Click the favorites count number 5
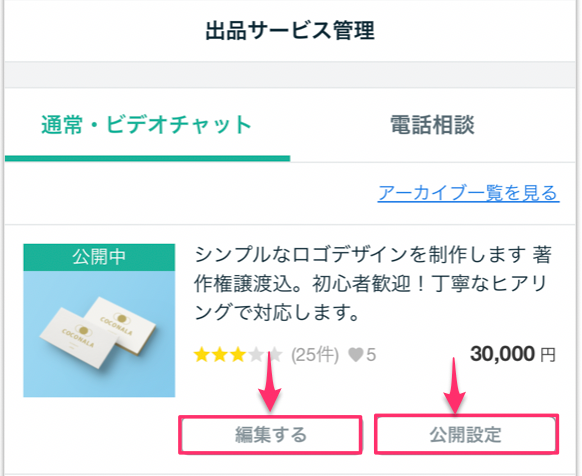This screenshot has width=582, height=476. pyautogui.click(x=371, y=355)
